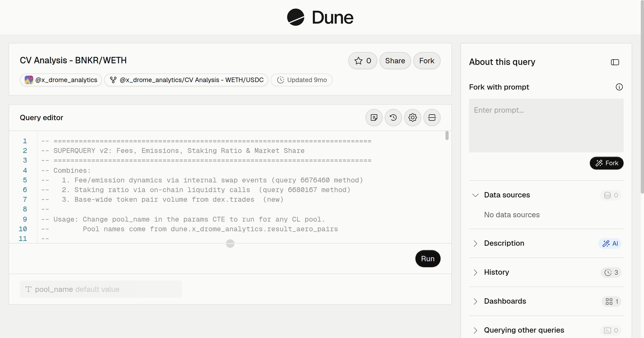Click the Enter prompt text area
This screenshot has width=644, height=338.
pyautogui.click(x=546, y=126)
